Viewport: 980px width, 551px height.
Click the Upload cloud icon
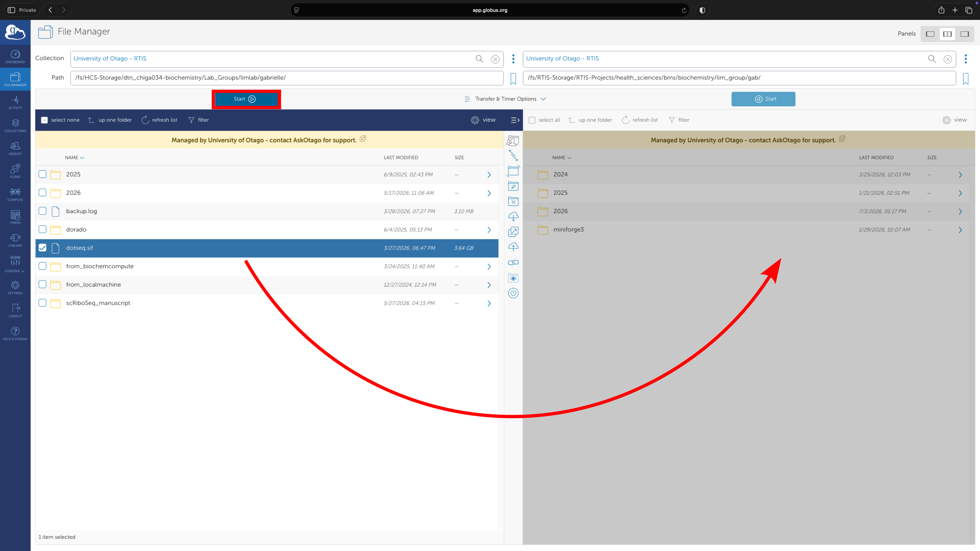pos(513,247)
